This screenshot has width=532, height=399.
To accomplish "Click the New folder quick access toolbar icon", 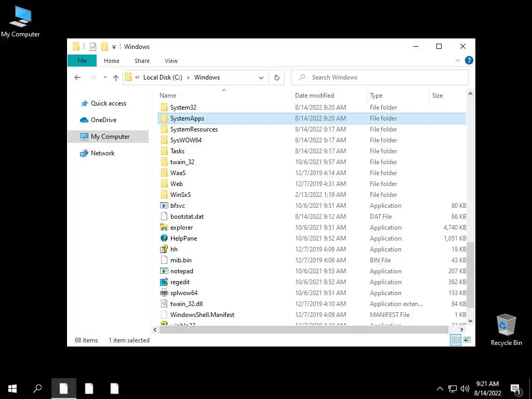I will pyautogui.click(x=104, y=47).
